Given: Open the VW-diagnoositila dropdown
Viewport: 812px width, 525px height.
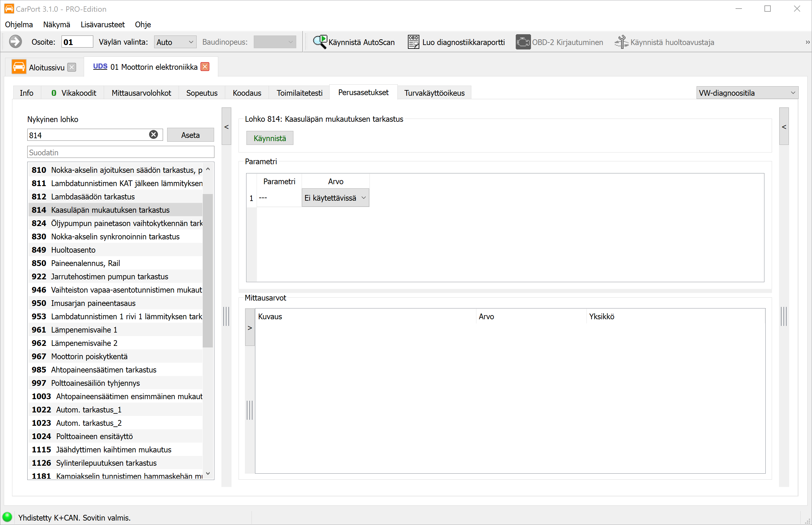Looking at the screenshot, I should coord(747,93).
